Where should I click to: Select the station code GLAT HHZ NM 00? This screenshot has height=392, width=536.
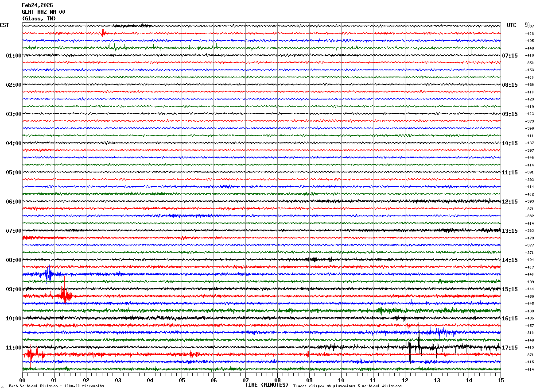click(x=43, y=12)
